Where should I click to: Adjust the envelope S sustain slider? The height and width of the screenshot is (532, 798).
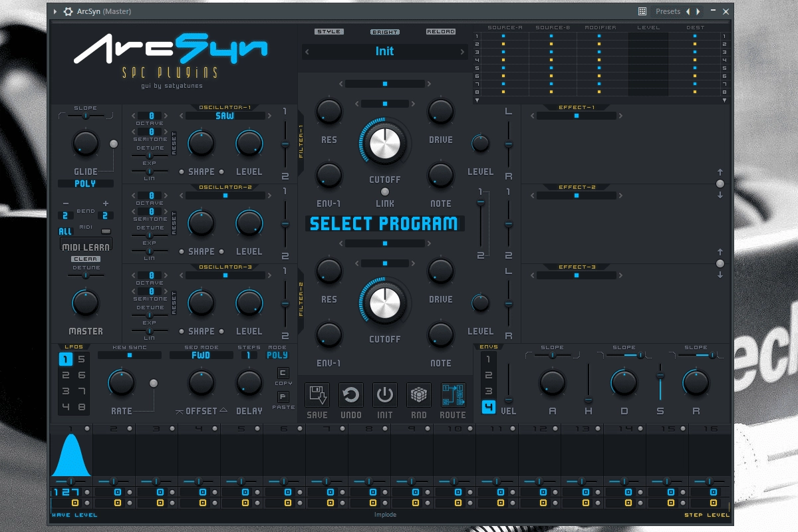[x=660, y=381]
